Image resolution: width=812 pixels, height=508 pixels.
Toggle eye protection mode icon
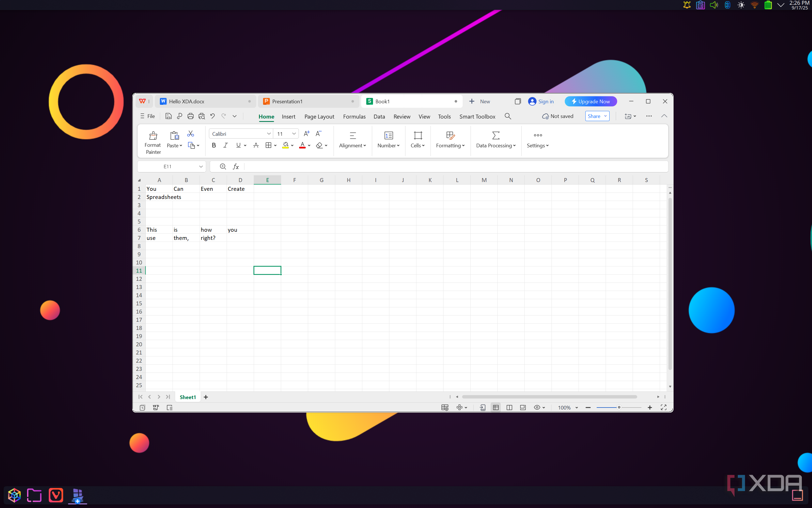(537, 407)
